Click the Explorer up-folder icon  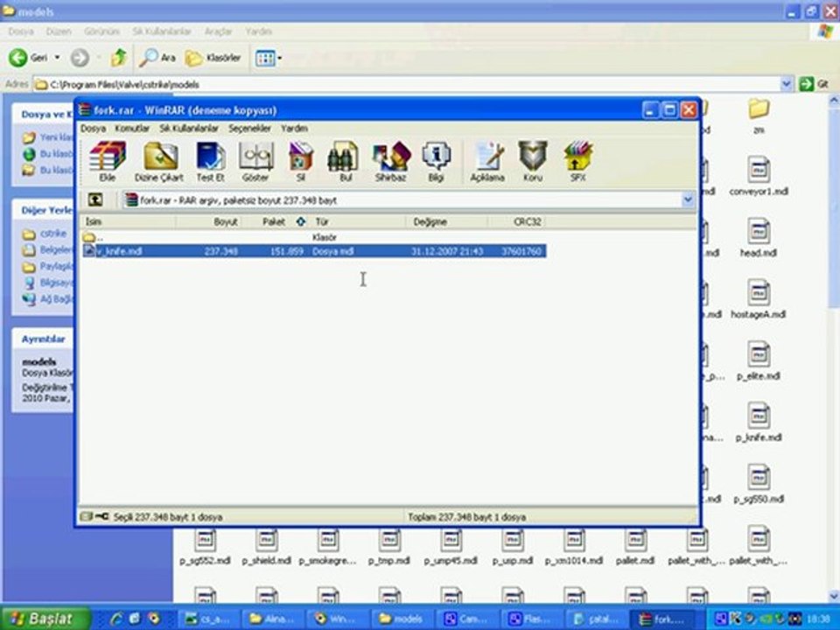pyautogui.click(x=118, y=58)
